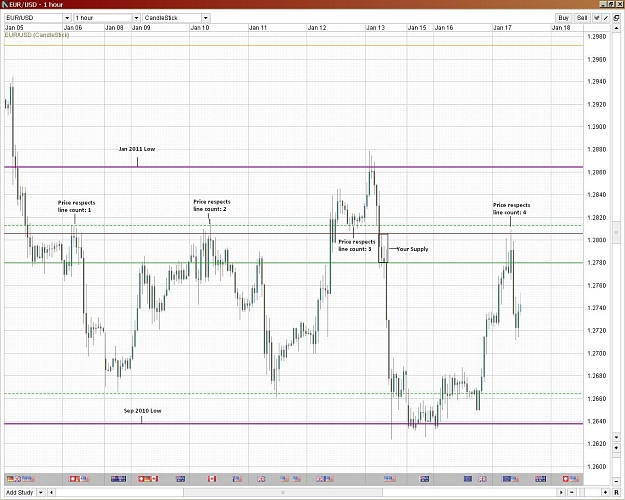The width and height of the screenshot is (625, 500).
Task: Open the CandleStick chart type dropdown arrow
Action: (x=206, y=18)
